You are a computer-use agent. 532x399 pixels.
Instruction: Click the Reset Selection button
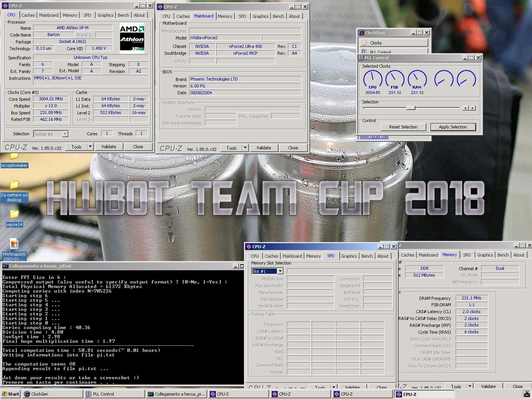tap(403, 127)
